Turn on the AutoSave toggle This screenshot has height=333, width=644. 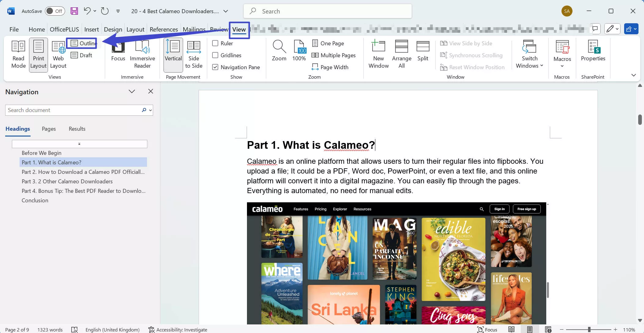click(x=55, y=11)
